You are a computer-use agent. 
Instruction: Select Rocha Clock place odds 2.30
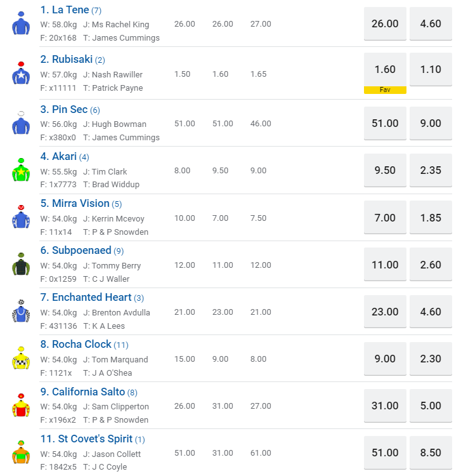click(x=431, y=359)
